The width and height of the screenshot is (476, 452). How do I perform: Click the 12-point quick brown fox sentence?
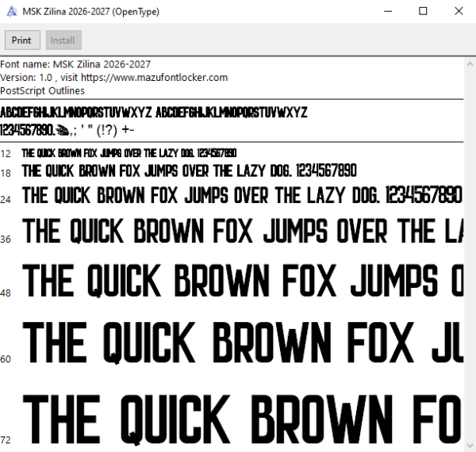(x=129, y=153)
